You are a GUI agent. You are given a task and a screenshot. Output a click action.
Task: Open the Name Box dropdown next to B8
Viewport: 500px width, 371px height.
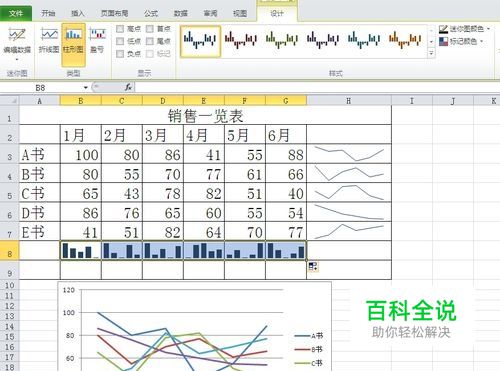point(86,88)
